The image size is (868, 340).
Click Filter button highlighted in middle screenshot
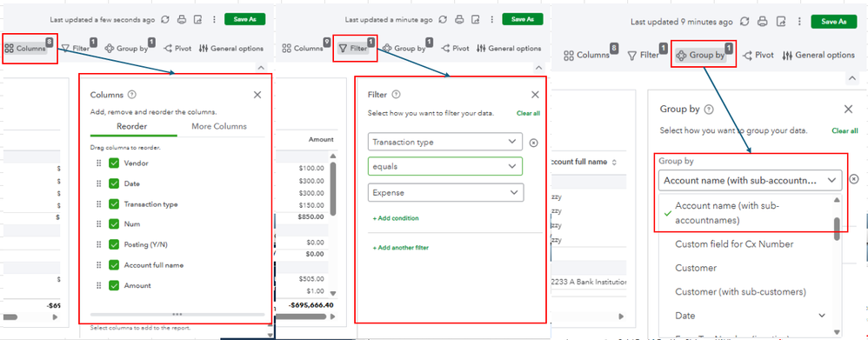354,49
